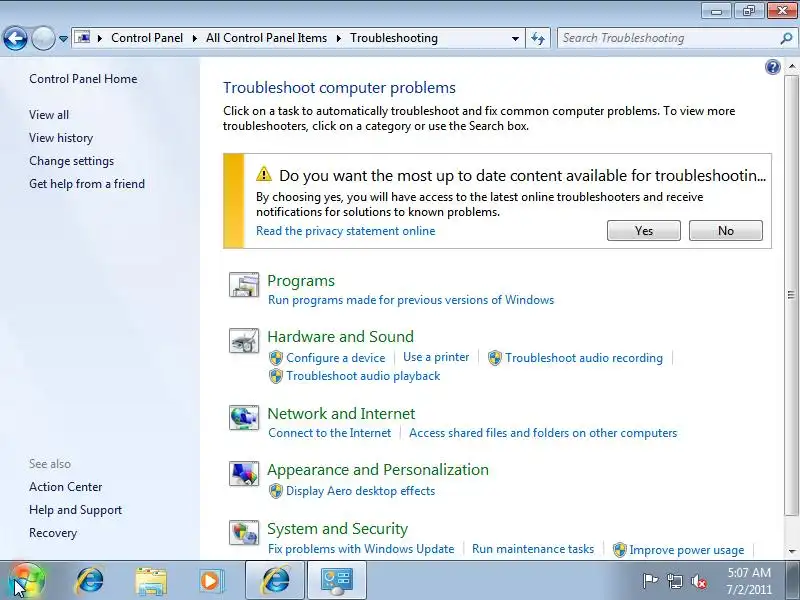Image resolution: width=800 pixels, height=600 pixels.
Task: Run programs made for previous Windows versions
Action: 411,299
